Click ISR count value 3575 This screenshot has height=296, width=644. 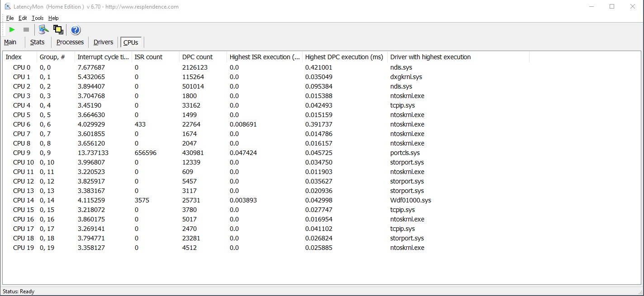coord(142,200)
